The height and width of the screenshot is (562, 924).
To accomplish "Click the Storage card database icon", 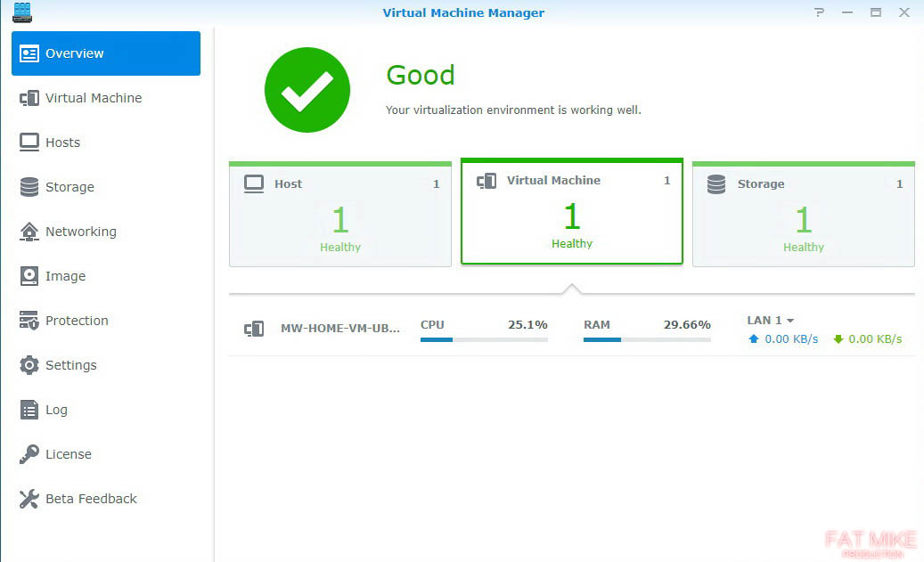I will pos(716,183).
